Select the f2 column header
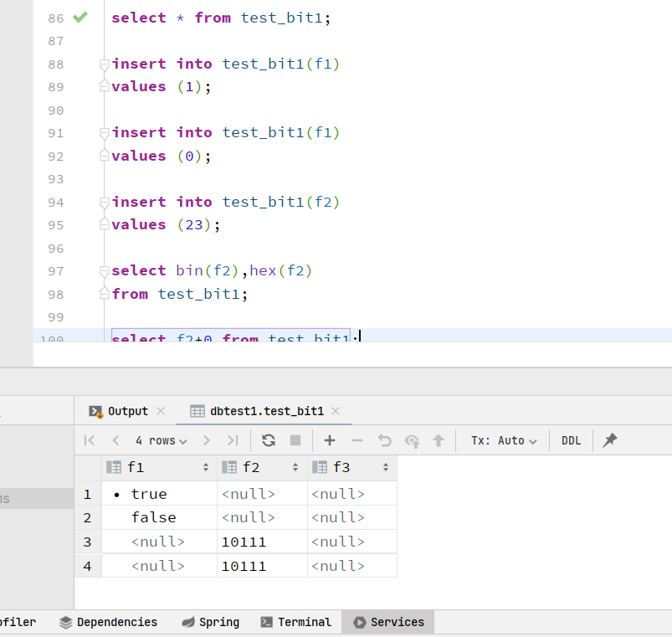 click(262, 467)
